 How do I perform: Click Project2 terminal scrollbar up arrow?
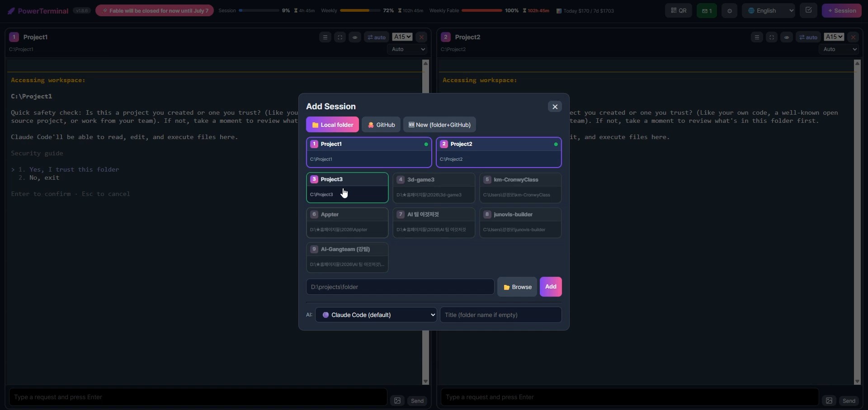[857, 63]
